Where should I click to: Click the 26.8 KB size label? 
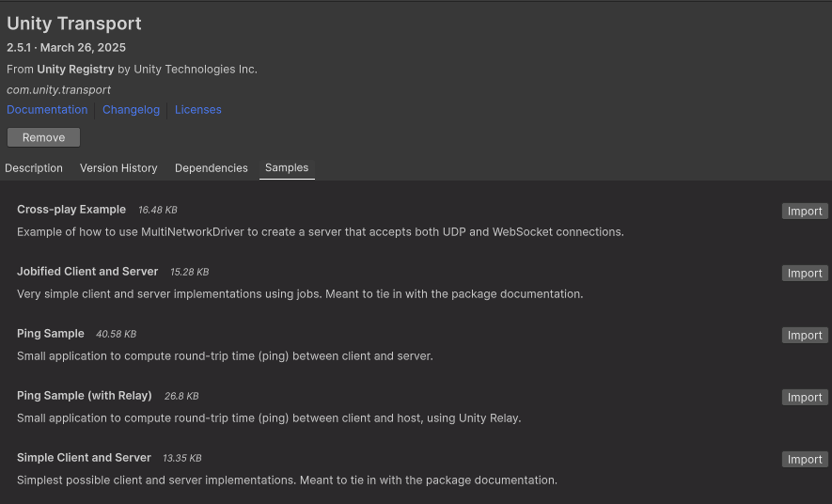[x=181, y=396]
